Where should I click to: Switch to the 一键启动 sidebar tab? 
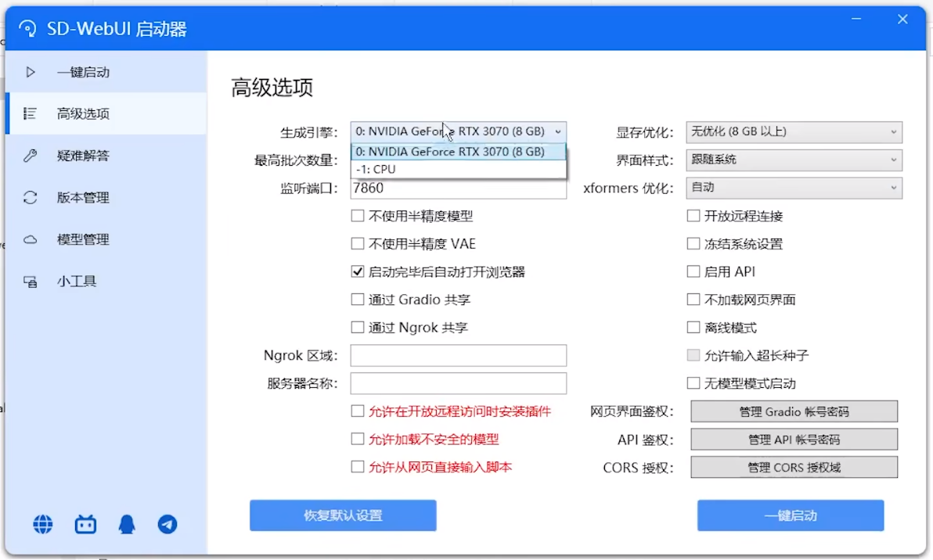click(83, 72)
